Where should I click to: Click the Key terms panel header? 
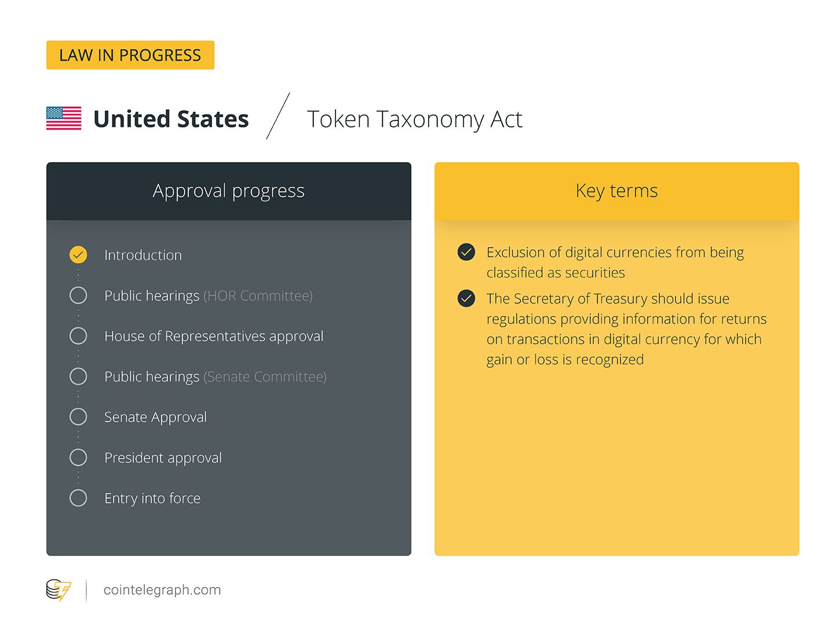tap(617, 191)
